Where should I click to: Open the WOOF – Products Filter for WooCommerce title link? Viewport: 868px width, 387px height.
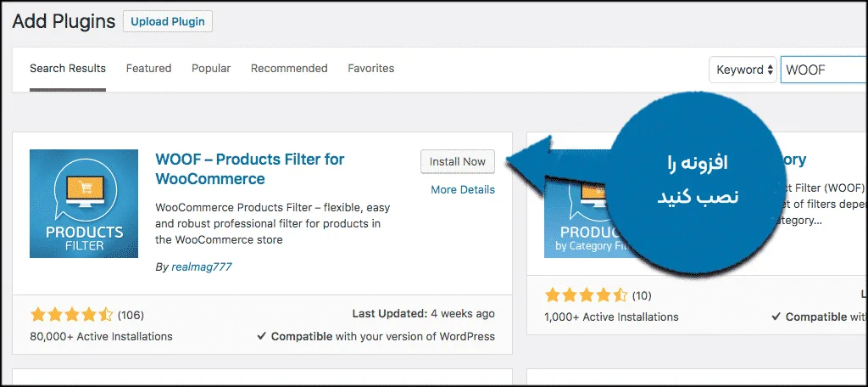pyautogui.click(x=250, y=169)
